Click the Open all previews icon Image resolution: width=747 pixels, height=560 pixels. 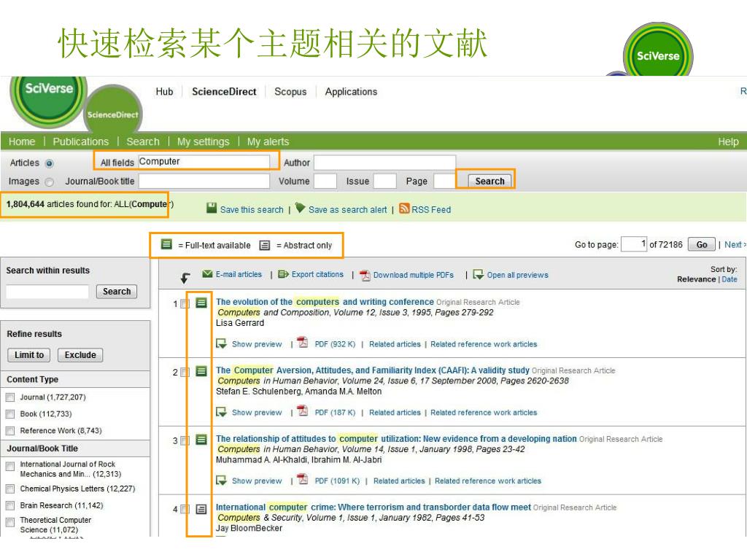[x=478, y=274]
